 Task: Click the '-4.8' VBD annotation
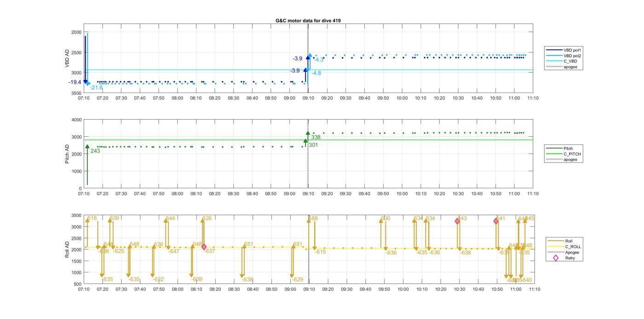[x=316, y=73]
